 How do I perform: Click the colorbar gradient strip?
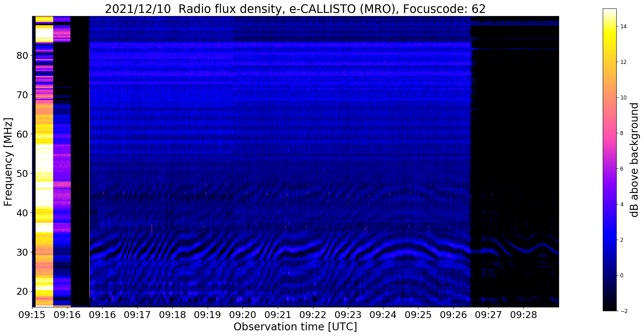[x=609, y=160]
